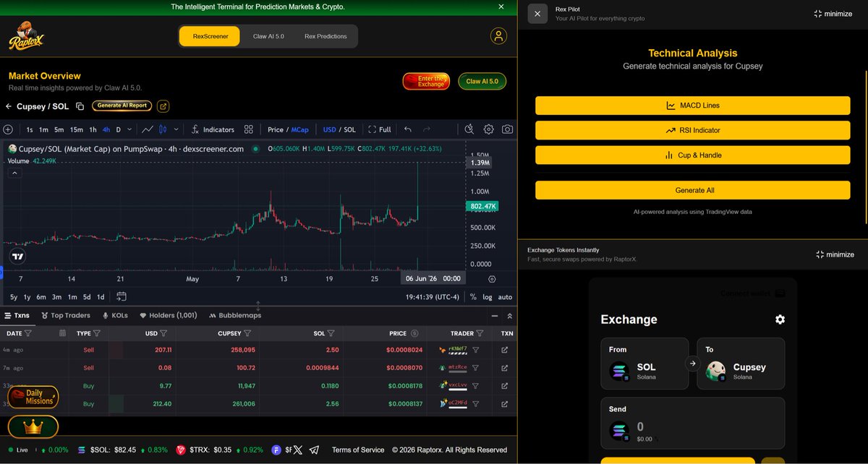Copy the Cupsey / SOL pair address
The width and height of the screenshot is (868, 464).
point(80,106)
